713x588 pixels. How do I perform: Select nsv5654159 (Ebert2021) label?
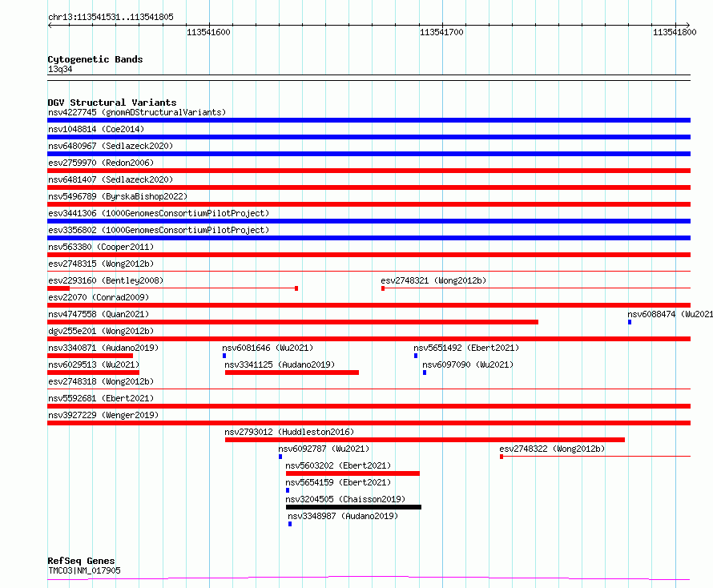(338, 482)
